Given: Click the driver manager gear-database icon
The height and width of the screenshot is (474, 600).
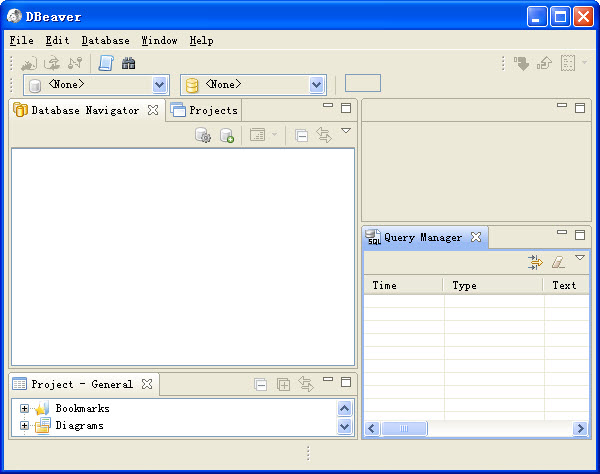Looking at the screenshot, I should tap(203, 135).
